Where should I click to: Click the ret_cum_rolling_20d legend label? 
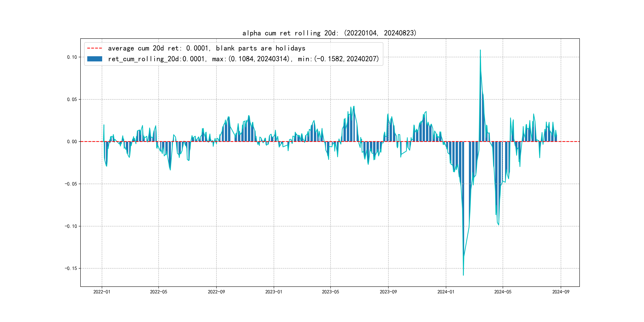click(243, 59)
